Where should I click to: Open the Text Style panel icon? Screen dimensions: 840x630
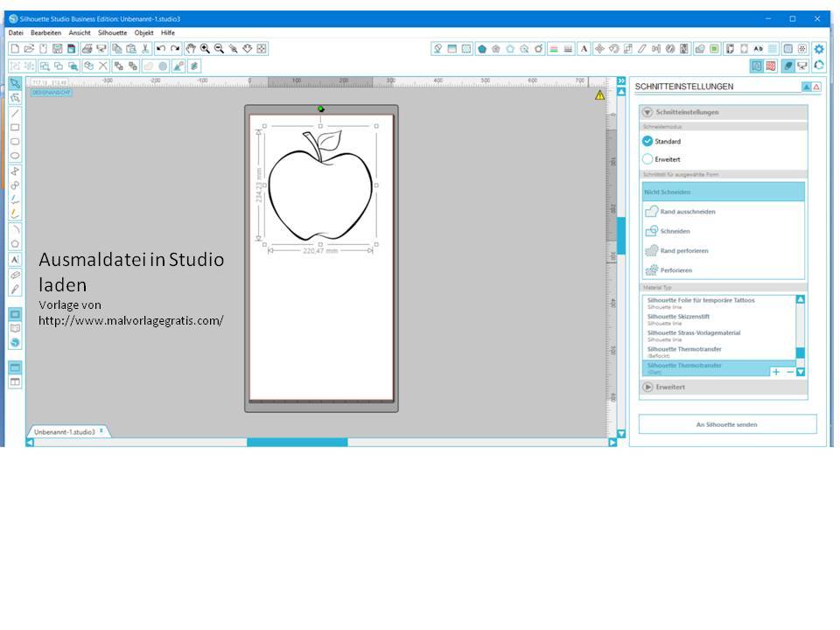(x=584, y=49)
